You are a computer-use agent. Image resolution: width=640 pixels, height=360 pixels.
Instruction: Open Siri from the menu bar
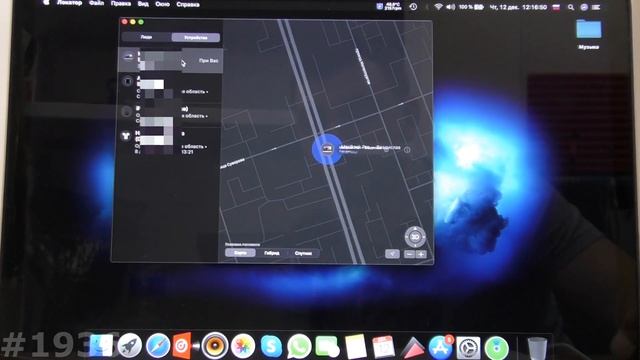[x=584, y=7]
